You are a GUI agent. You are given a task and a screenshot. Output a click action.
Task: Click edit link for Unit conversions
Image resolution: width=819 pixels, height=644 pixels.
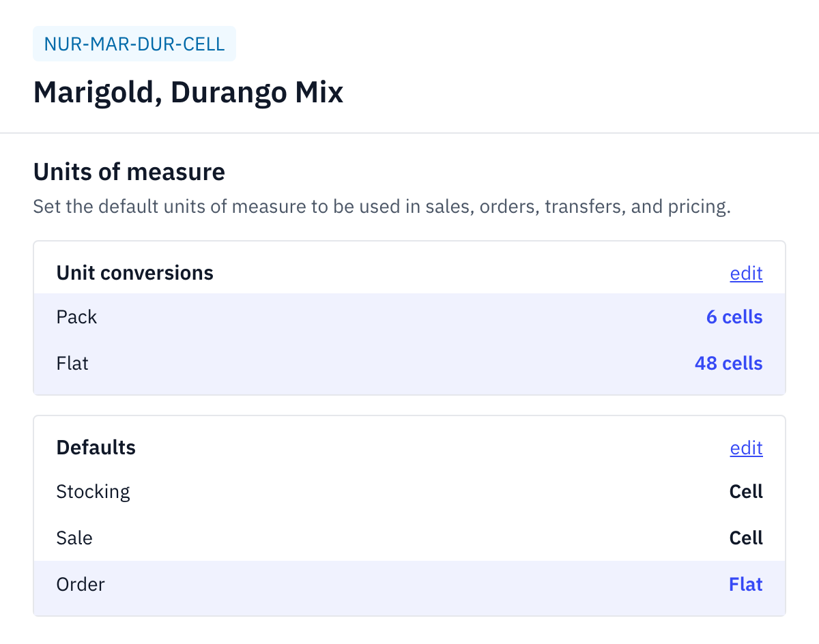[x=746, y=274]
